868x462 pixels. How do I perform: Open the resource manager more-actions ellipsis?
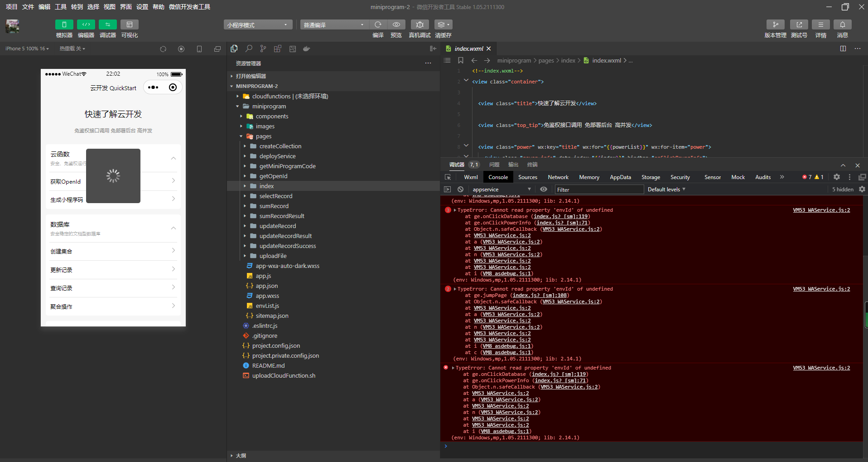[x=428, y=63]
